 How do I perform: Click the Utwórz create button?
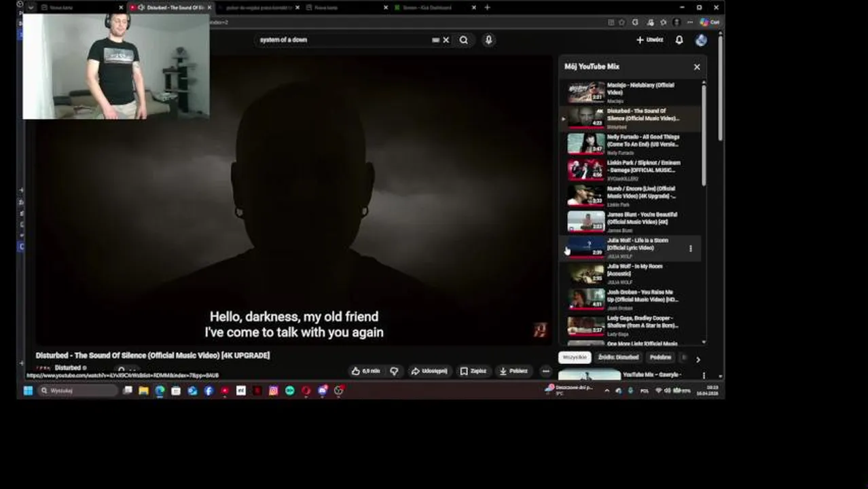(650, 40)
